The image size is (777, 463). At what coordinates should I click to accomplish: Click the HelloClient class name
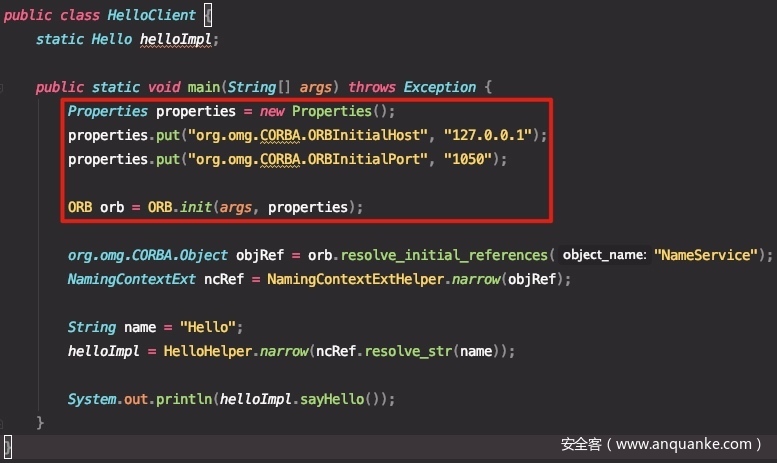(152, 15)
